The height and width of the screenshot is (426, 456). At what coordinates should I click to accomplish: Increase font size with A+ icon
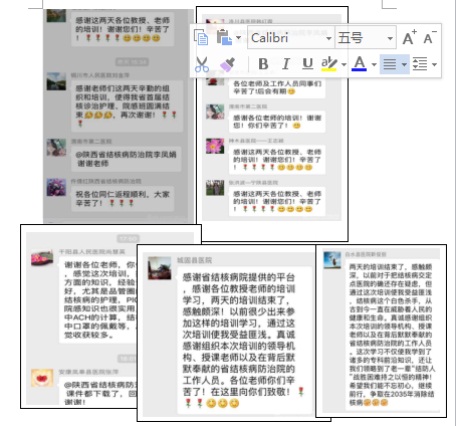tap(409, 37)
